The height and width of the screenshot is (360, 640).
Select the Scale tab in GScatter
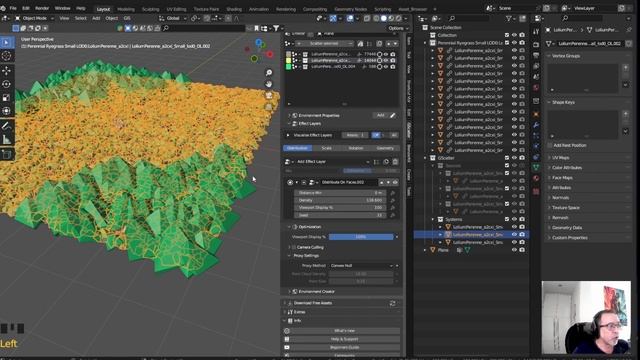tap(327, 148)
